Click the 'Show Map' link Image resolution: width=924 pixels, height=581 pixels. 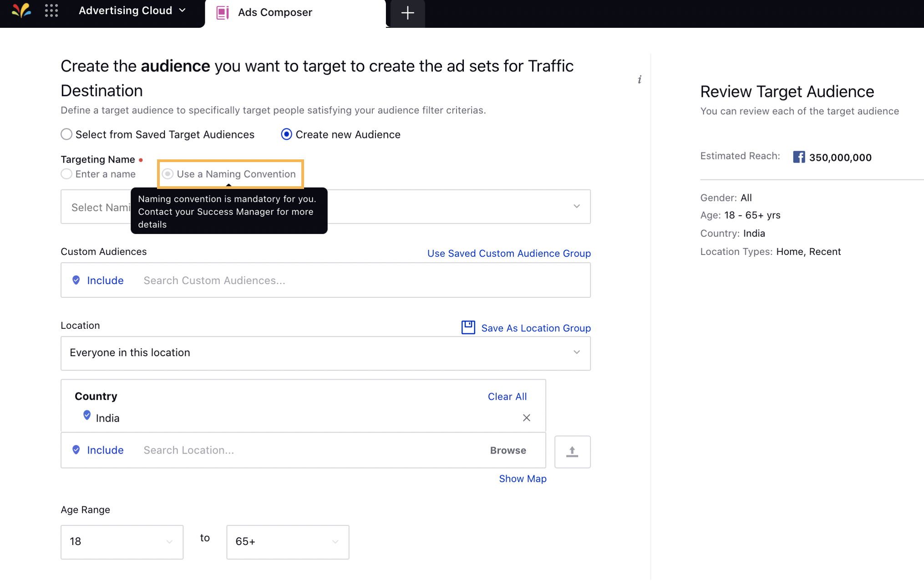(x=522, y=478)
